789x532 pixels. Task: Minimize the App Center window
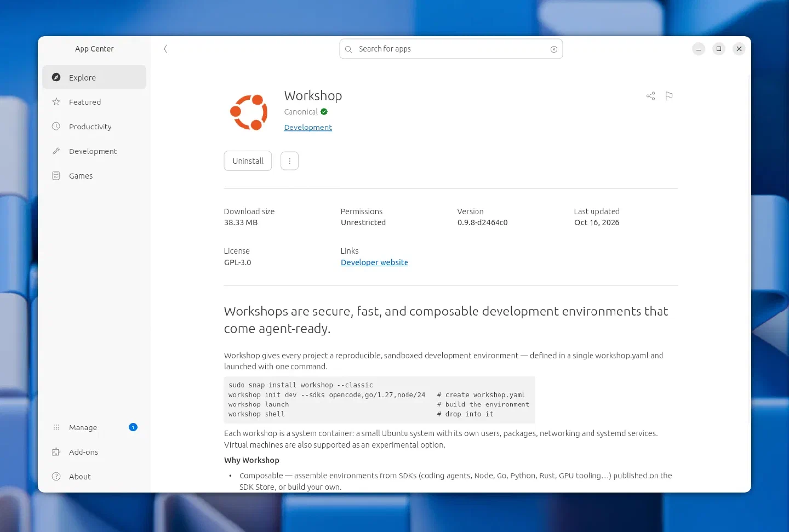tap(699, 49)
